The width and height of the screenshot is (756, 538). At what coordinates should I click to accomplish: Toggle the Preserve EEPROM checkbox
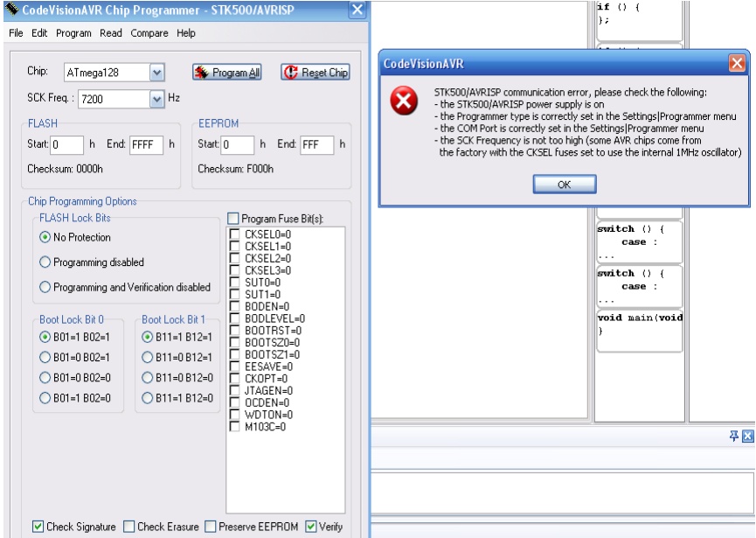point(211,527)
